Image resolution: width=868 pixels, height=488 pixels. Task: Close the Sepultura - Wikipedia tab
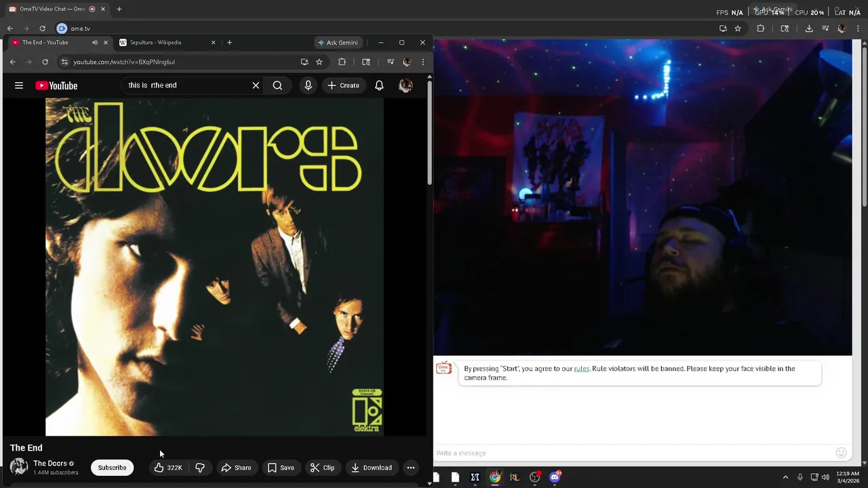(213, 42)
